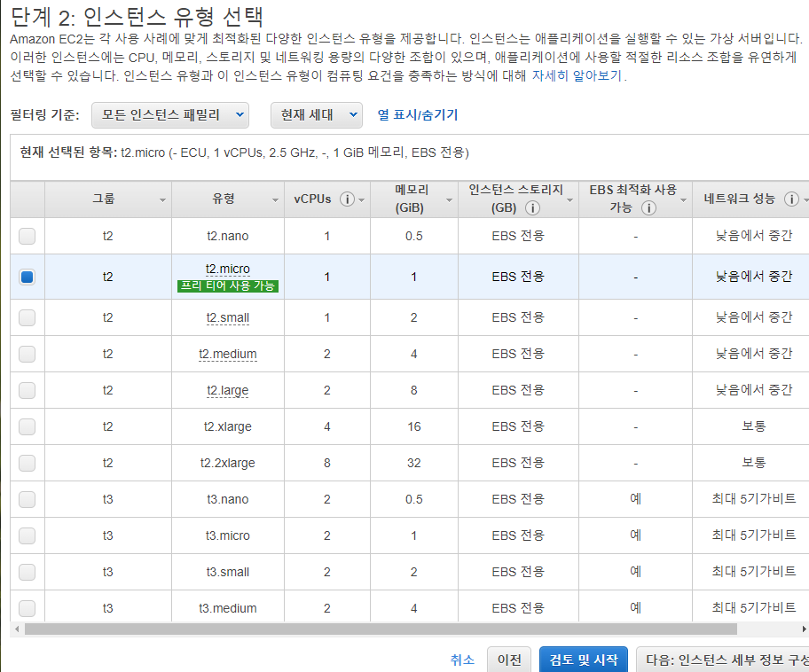Click the t3.nano type cell
Screen dimensions: 809x672
[227, 499]
